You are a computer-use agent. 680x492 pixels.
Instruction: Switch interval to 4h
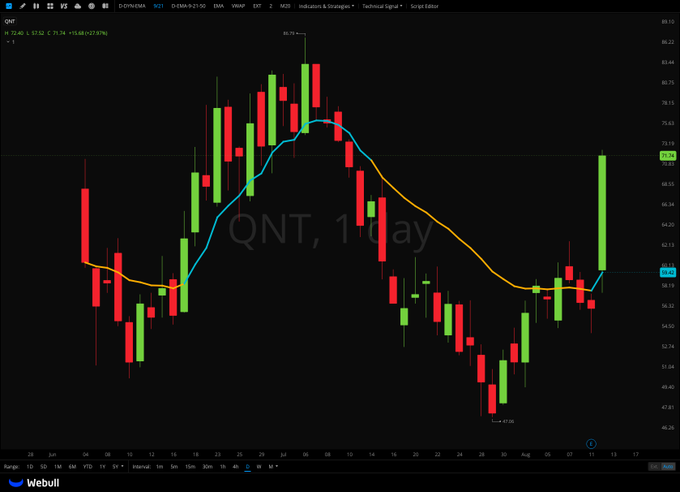click(x=235, y=466)
